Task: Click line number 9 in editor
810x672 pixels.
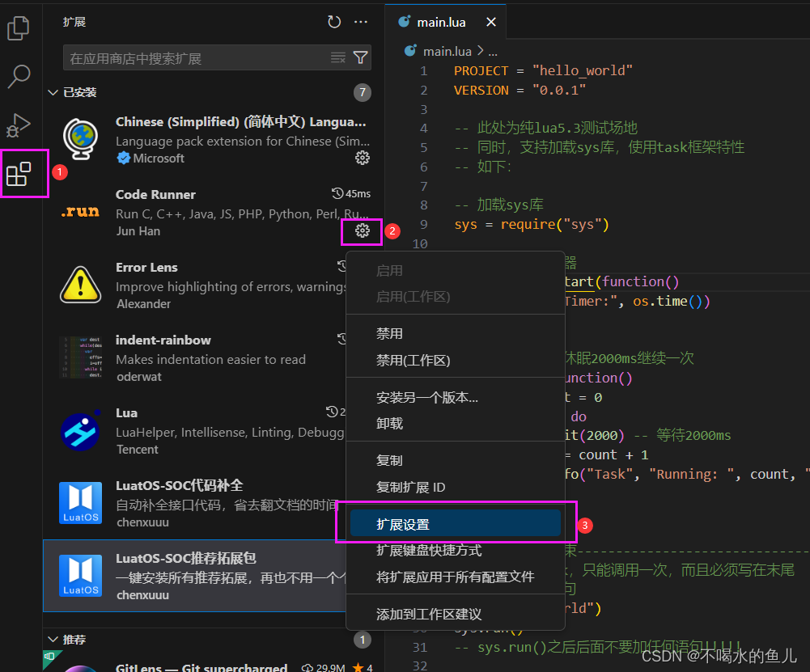Action: (423, 225)
